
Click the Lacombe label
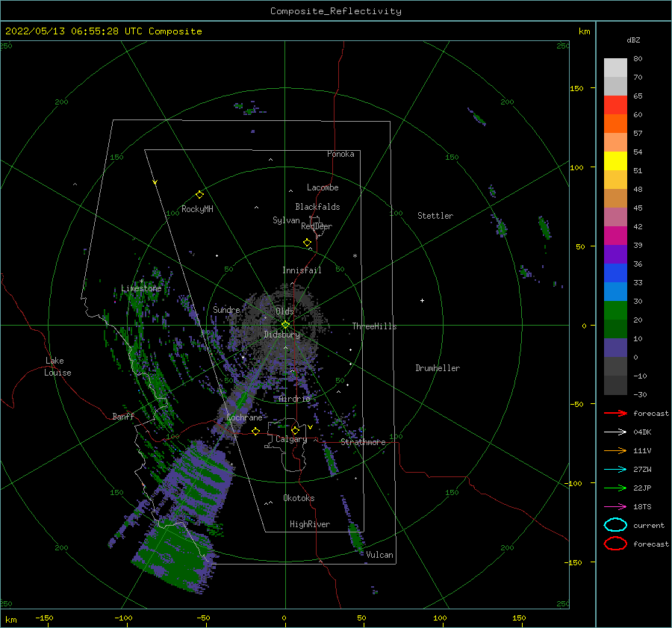323,187
